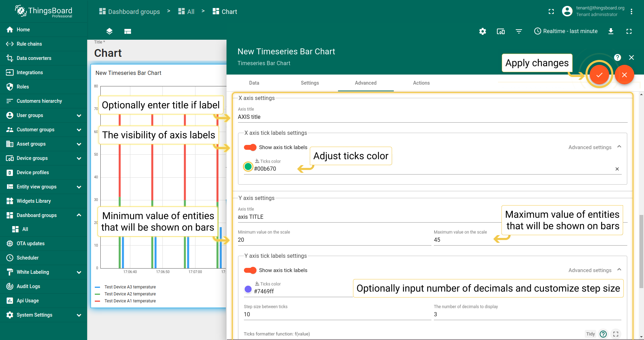
Task: Open the purple #7469ff ticks color swatch
Action: pyautogui.click(x=248, y=289)
